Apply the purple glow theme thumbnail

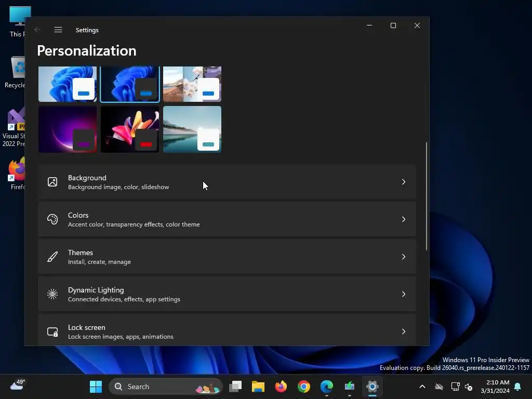(x=68, y=129)
